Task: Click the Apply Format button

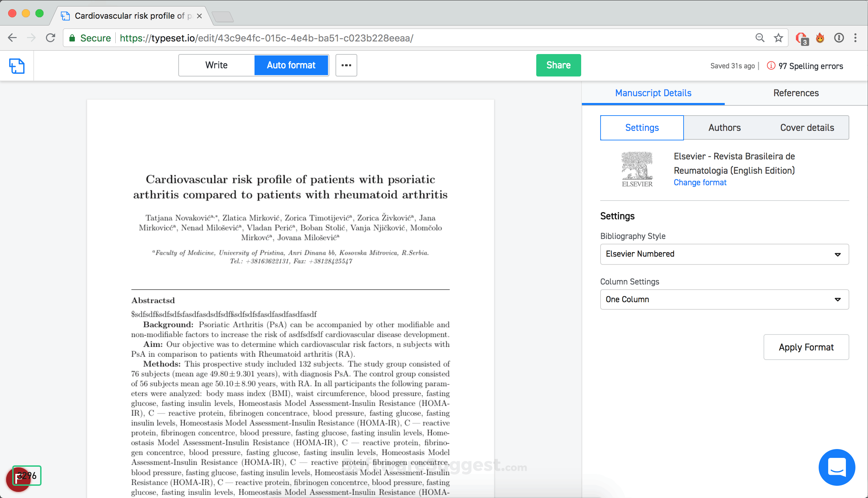Action: (806, 347)
